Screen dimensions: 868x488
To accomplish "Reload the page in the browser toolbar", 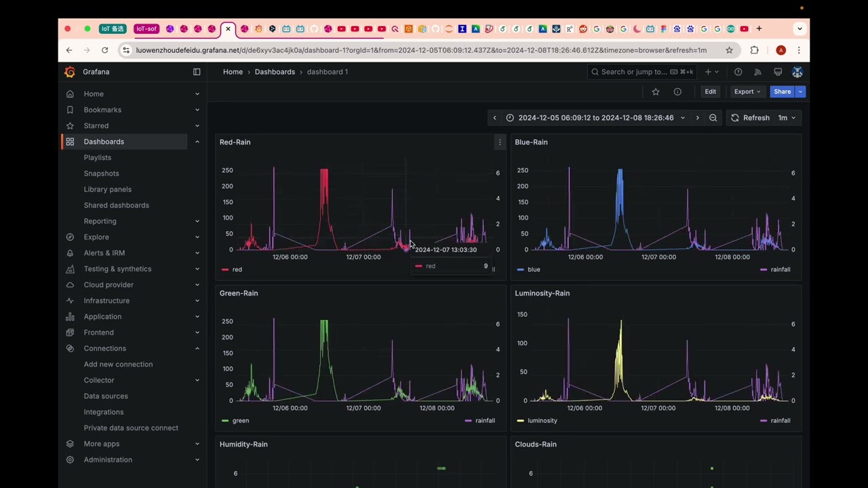I will (x=104, y=50).
